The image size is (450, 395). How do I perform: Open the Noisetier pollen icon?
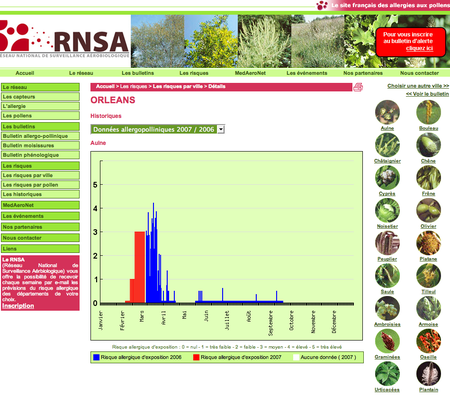pyautogui.click(x=387, y=210)
